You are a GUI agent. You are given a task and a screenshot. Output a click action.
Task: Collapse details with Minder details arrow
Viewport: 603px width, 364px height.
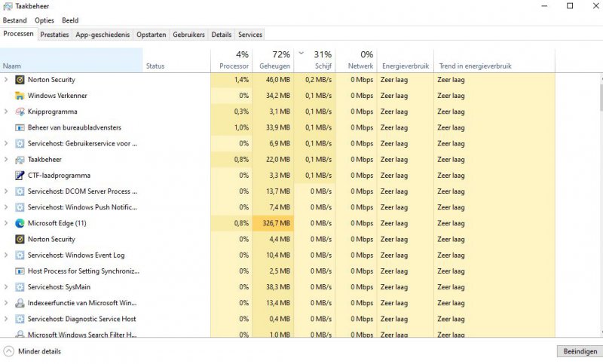8,351
